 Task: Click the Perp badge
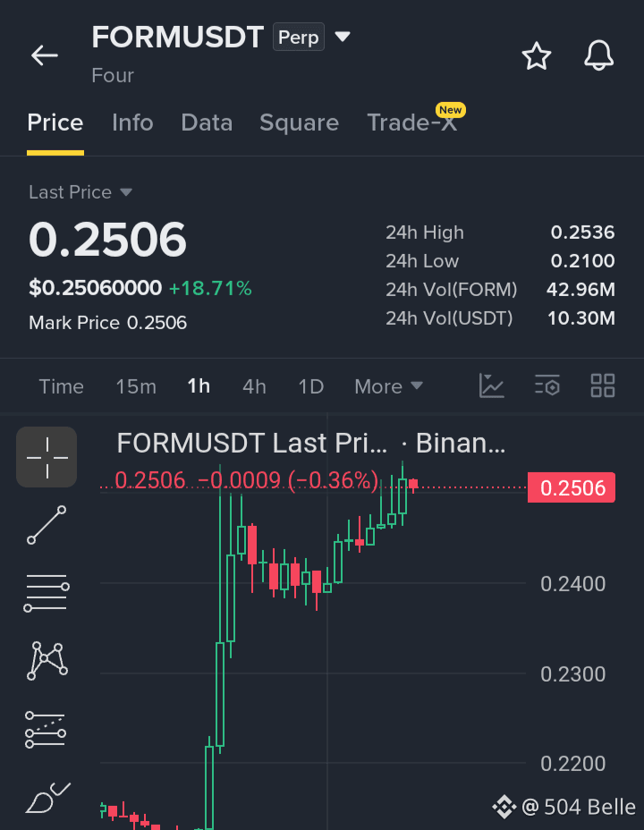point(299,37)
